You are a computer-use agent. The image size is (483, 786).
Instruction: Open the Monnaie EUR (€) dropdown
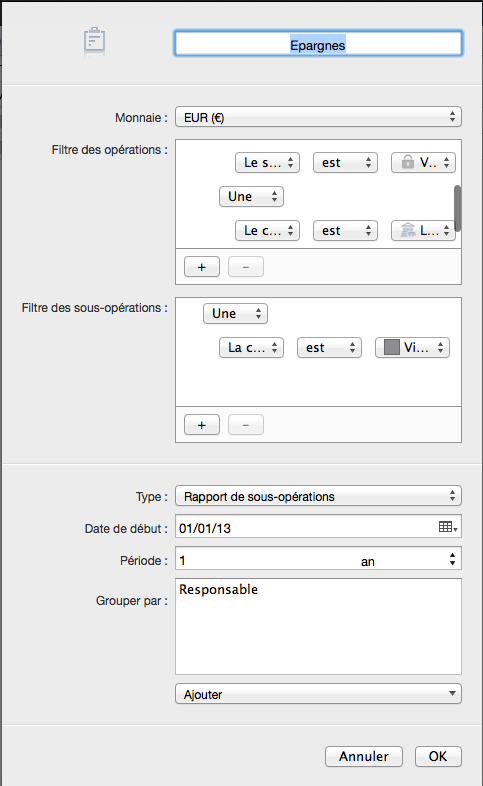pyautogui.click(x=318, y=117)
